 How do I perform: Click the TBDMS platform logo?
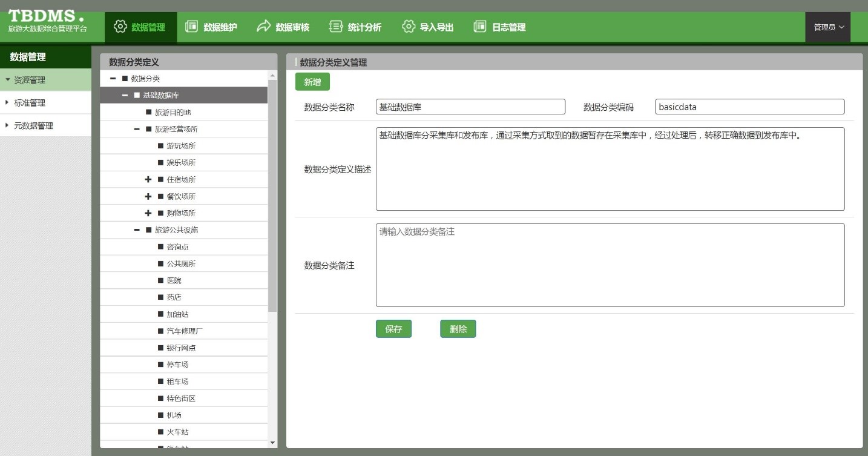click(x=47, y=21)
